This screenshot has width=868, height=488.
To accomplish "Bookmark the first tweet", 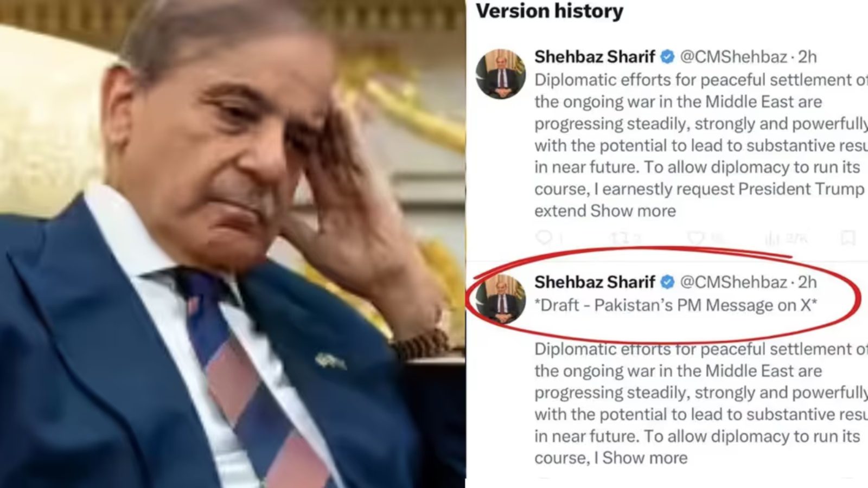I will [848, 237].
